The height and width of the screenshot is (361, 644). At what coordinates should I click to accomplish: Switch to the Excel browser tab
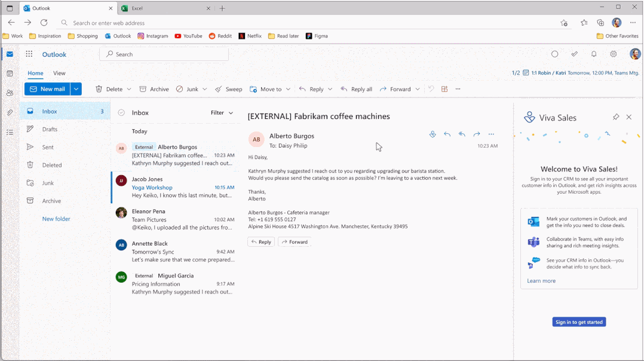point(165,8)
